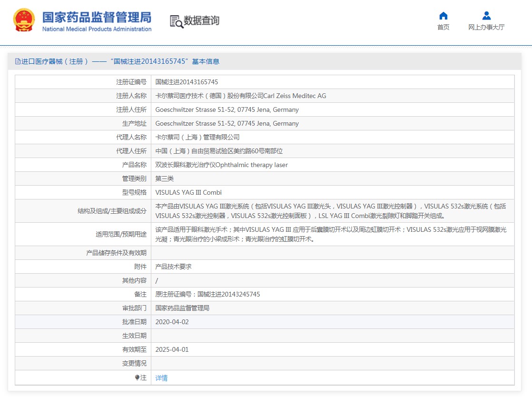Open the 详情 link
Image resolution: width=532 pixels, height=397 pixels.
click(x=161, y=378)
